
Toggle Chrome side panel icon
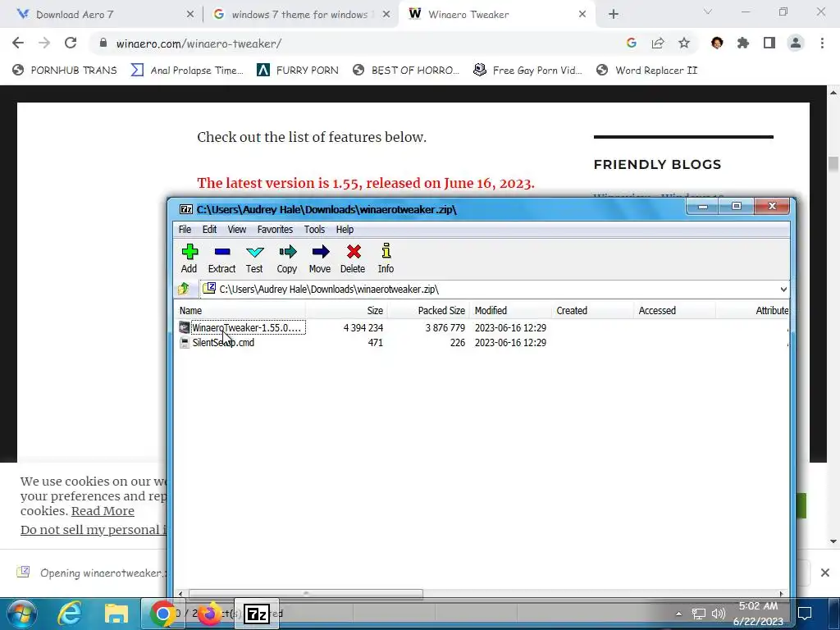769,43
